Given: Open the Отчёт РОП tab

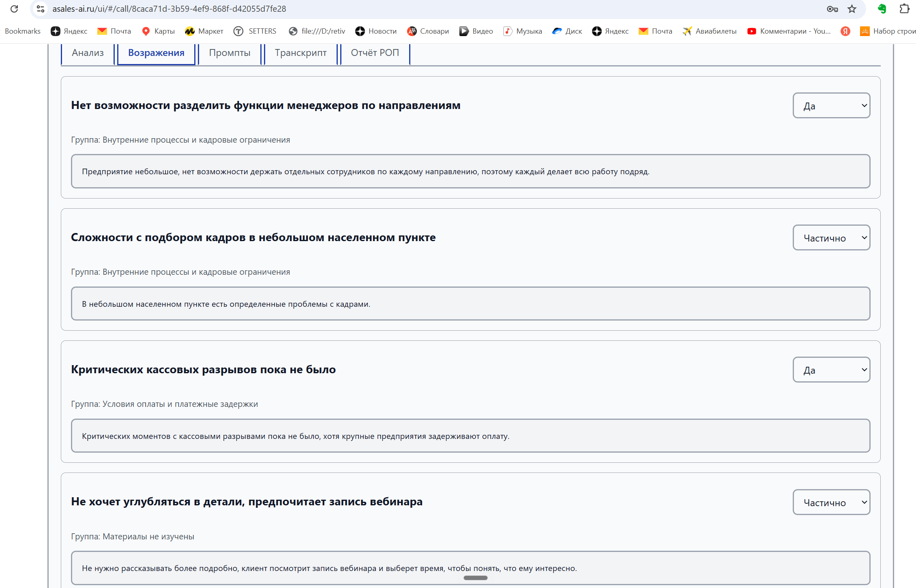Looking at the screenshot, I should click(375, 53).
